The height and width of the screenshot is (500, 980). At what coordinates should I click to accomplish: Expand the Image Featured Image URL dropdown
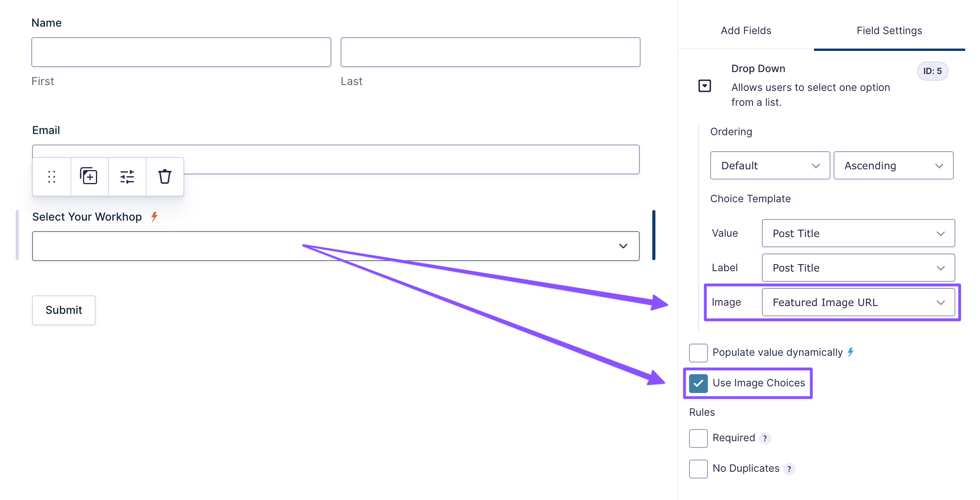[858, 303]
